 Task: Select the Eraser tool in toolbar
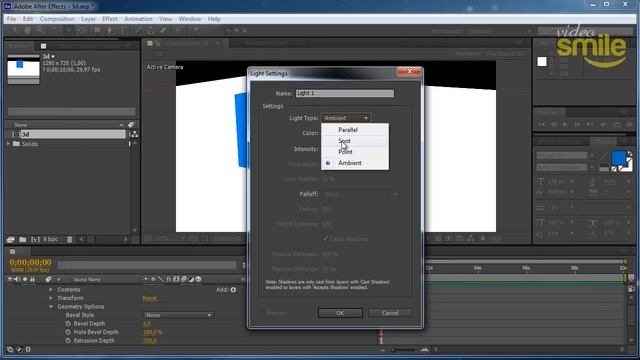click(163, 30)
